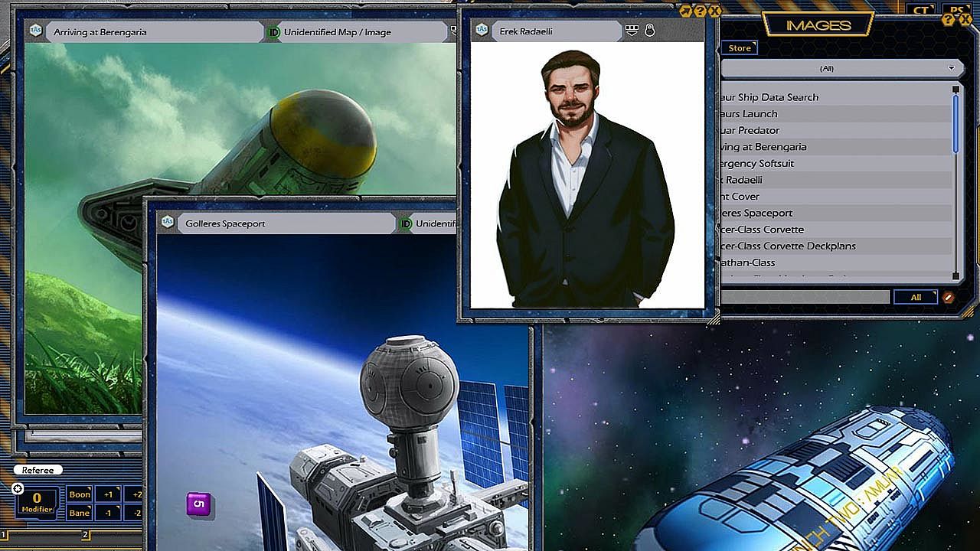This screenshot has width=980, height=551.
Task: Click the 'Arriving at Berengaria' title field
Action: [x=155, y=32]
